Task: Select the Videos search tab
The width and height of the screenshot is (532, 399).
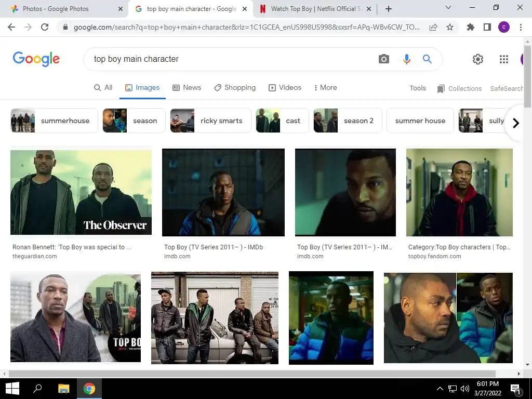Action: 285,87
